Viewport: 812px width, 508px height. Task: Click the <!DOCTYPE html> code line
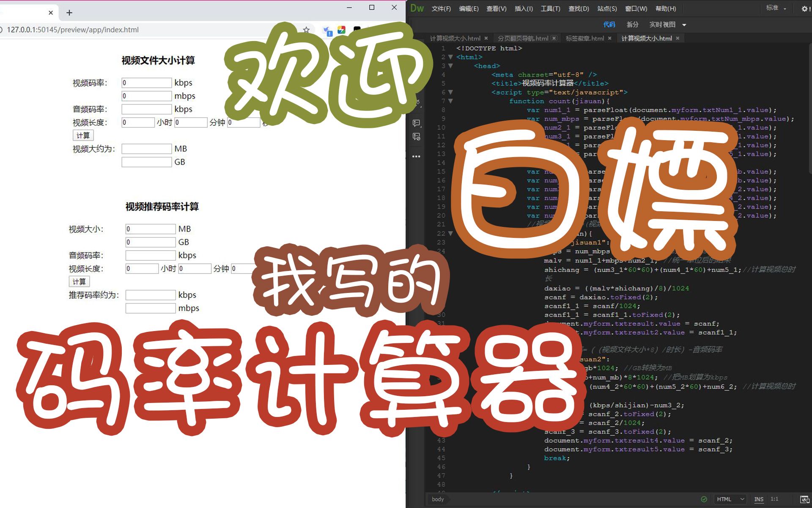pyautogui.click(x=489, y=48)
